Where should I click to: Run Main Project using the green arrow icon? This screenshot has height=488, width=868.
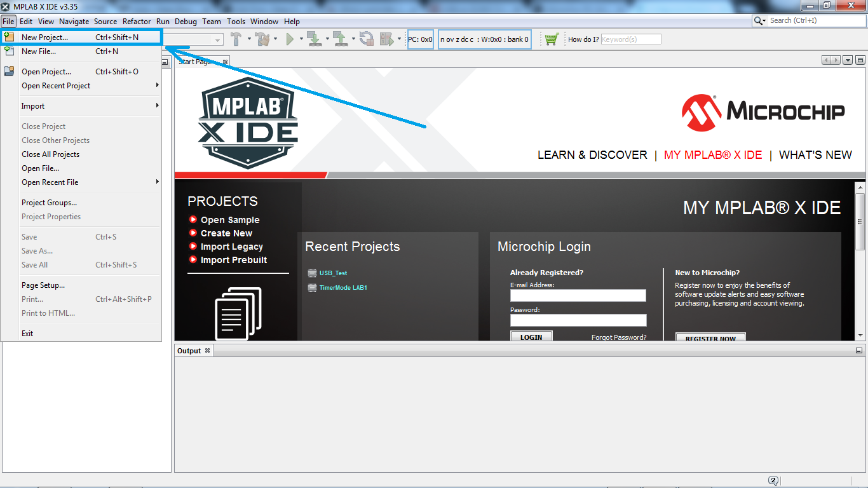click(x=290, y=38)
